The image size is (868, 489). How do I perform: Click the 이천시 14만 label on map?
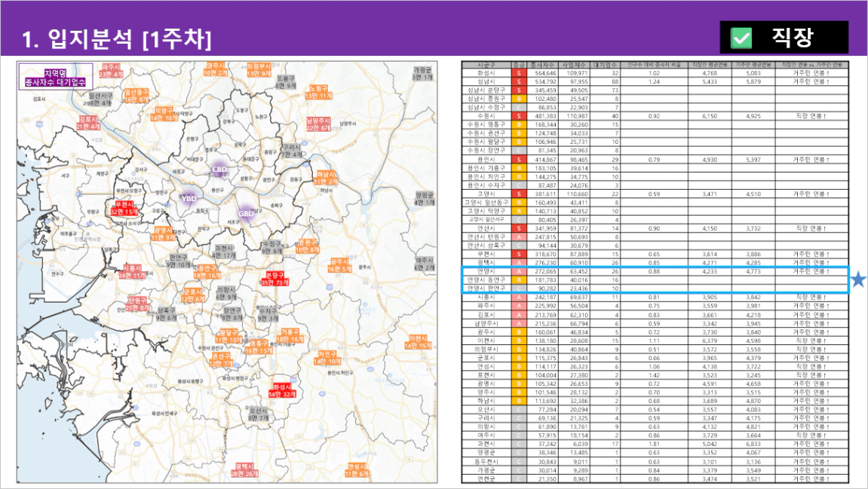[419, 341]
